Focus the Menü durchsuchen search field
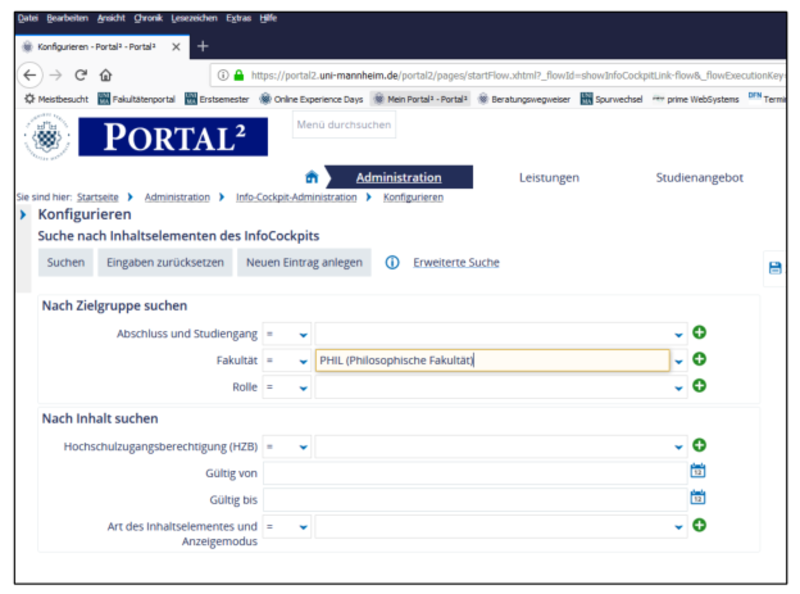Screen dimensions: 800x594 (344, 125)
